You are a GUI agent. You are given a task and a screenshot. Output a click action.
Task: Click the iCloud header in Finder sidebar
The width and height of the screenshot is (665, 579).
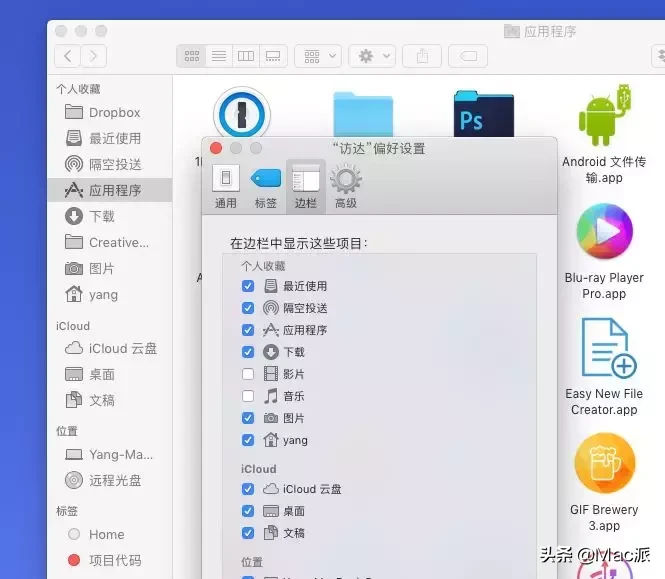[x=73, y=326]
